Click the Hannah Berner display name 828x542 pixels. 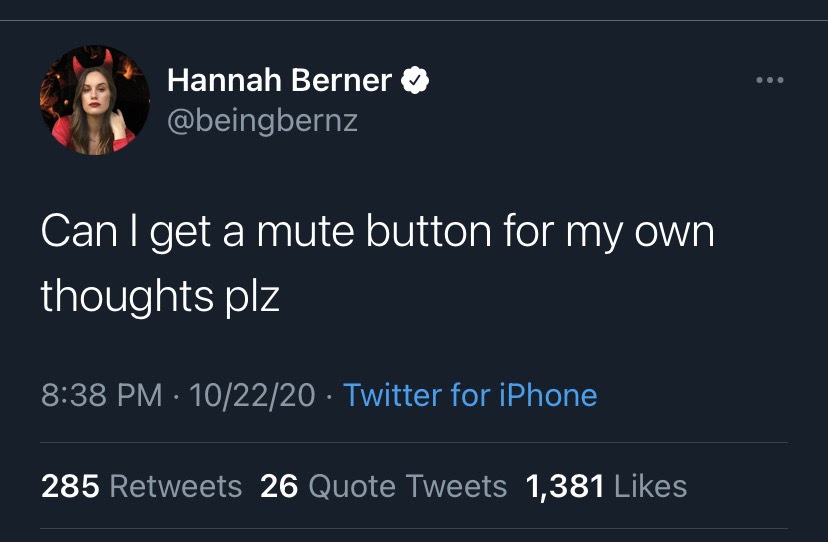pyautogui.click(x=279, y=81)
